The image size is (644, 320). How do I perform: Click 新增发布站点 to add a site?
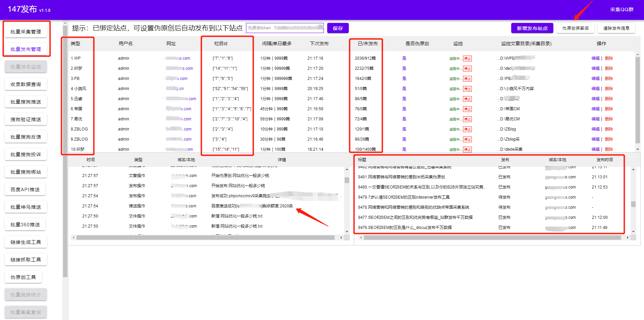pyautogui.click(x=532, y=28)
